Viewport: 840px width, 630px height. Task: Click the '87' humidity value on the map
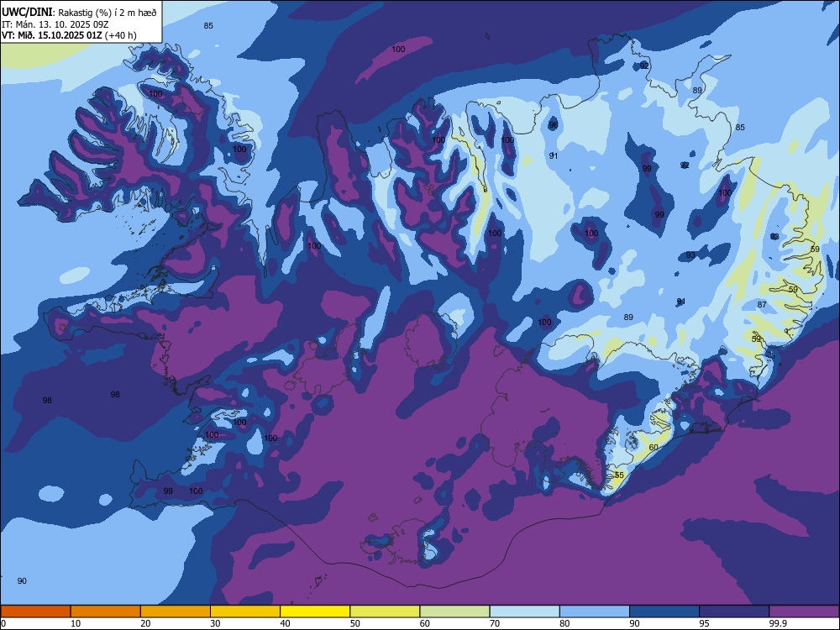coord(762,304)
